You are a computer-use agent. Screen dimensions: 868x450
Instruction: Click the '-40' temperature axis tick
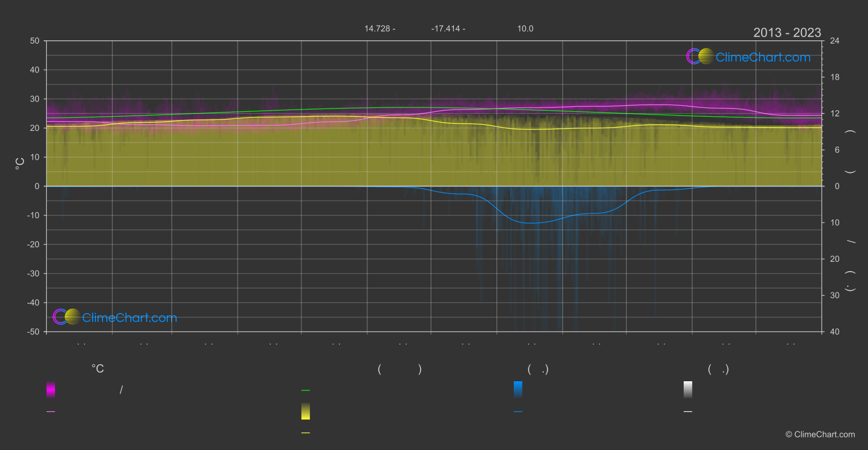click(33, 303)
